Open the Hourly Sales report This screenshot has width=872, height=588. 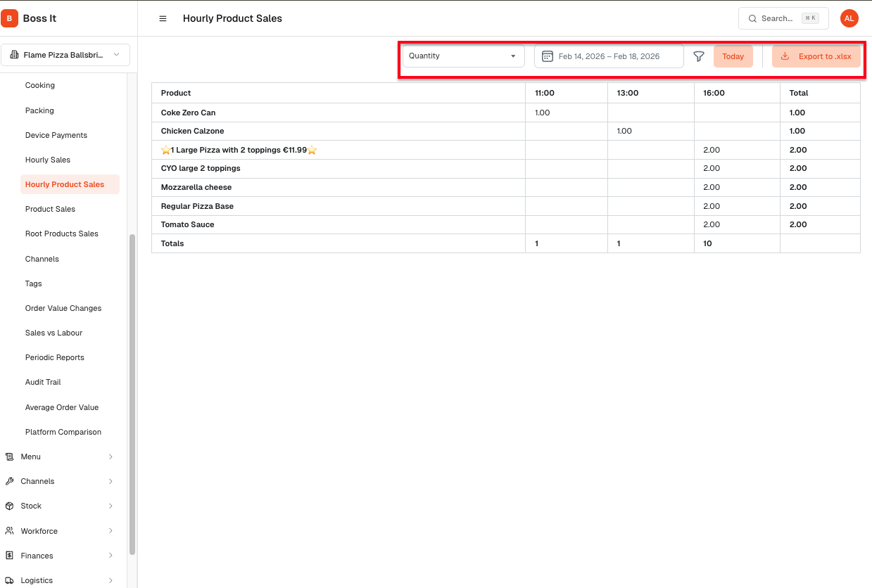tap(48, 160)
